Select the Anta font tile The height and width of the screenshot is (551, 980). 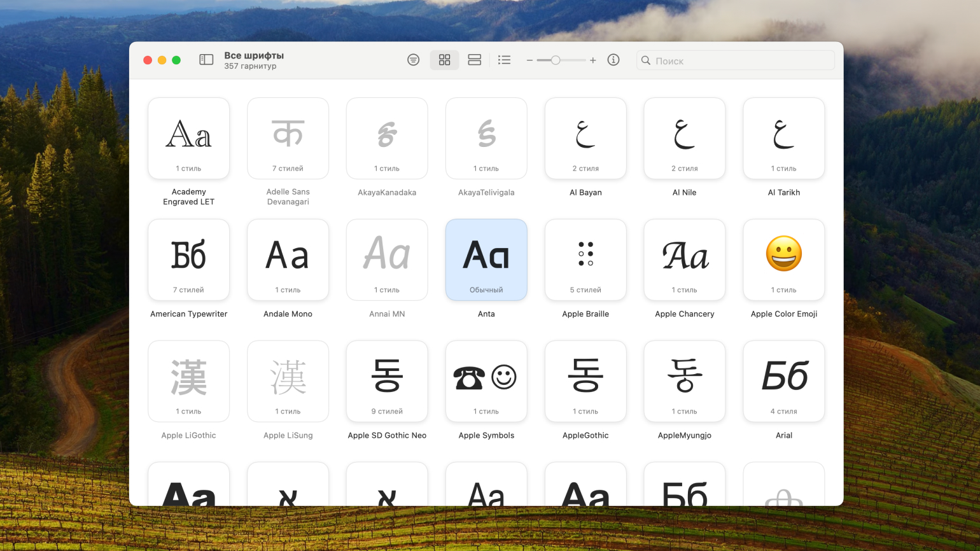point(486,260)
